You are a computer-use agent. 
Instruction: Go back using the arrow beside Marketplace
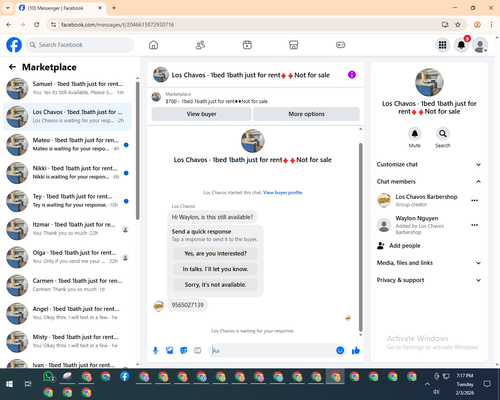(12, 67)
